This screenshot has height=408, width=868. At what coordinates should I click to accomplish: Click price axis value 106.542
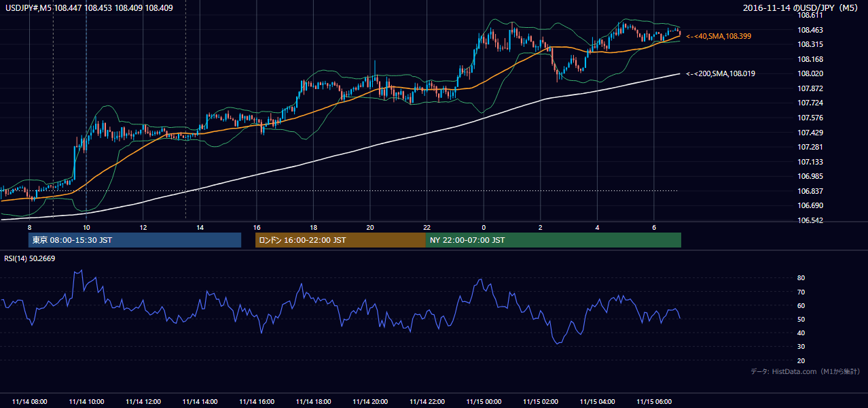(810, 220)
